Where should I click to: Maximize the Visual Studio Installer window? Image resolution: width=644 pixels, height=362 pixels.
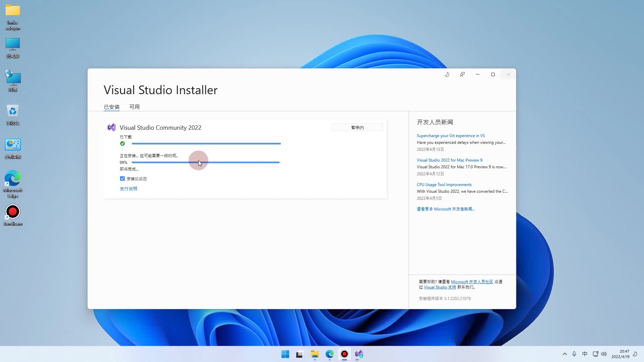[x=493, y=74]
